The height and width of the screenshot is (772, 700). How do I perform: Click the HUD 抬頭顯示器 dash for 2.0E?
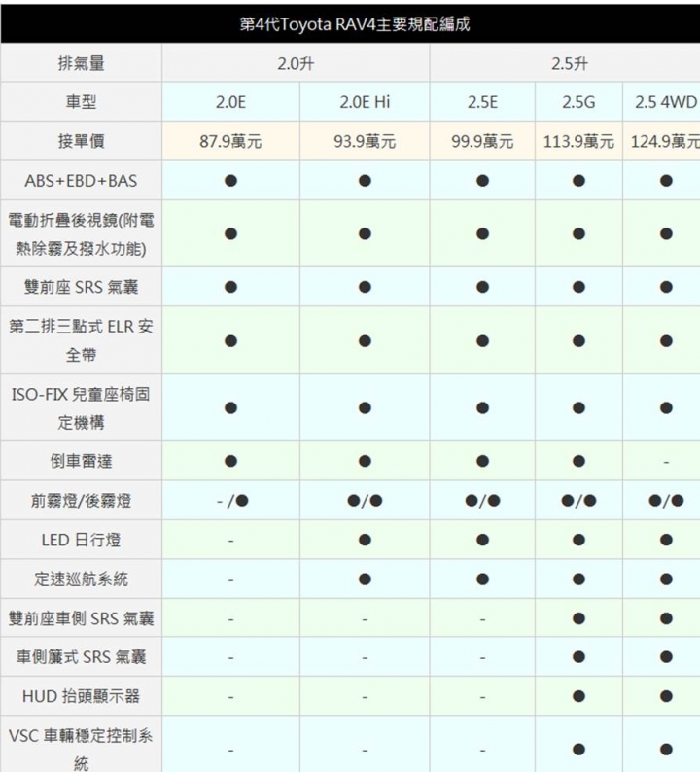pos(230,698)
